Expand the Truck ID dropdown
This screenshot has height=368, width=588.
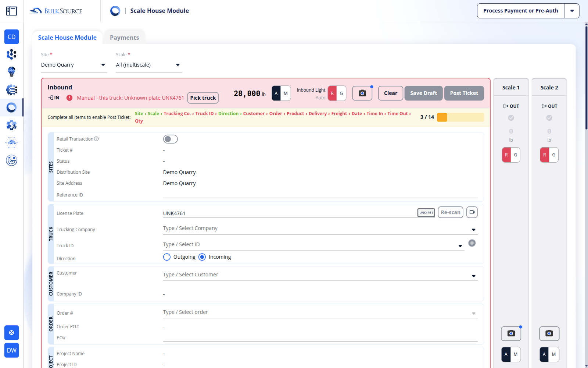point(460,246)
